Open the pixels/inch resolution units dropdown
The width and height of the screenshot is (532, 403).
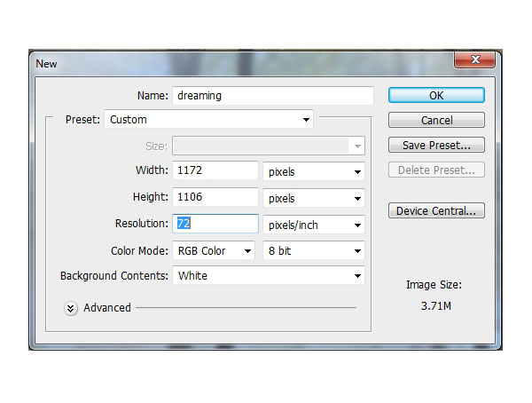click(314, 225)
